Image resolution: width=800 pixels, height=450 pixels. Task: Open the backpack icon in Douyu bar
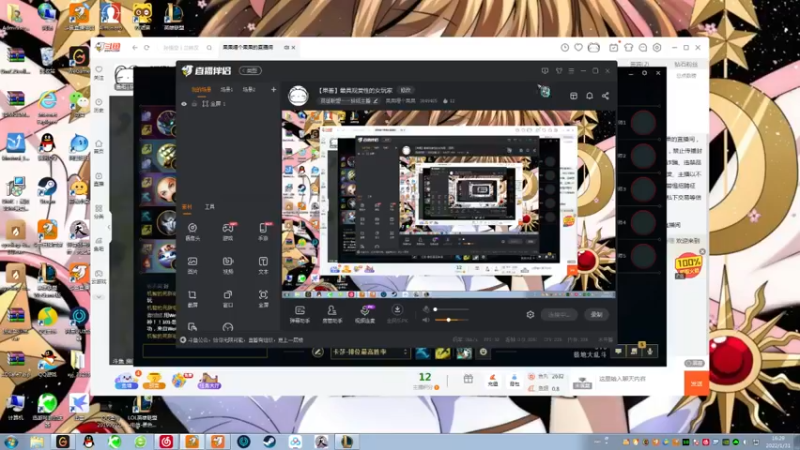coord(514,380)
